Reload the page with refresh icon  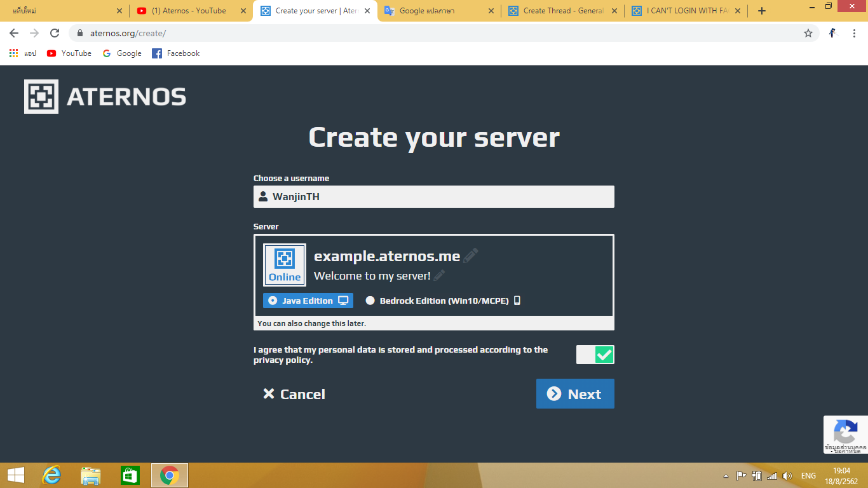[x=55, y=33]
